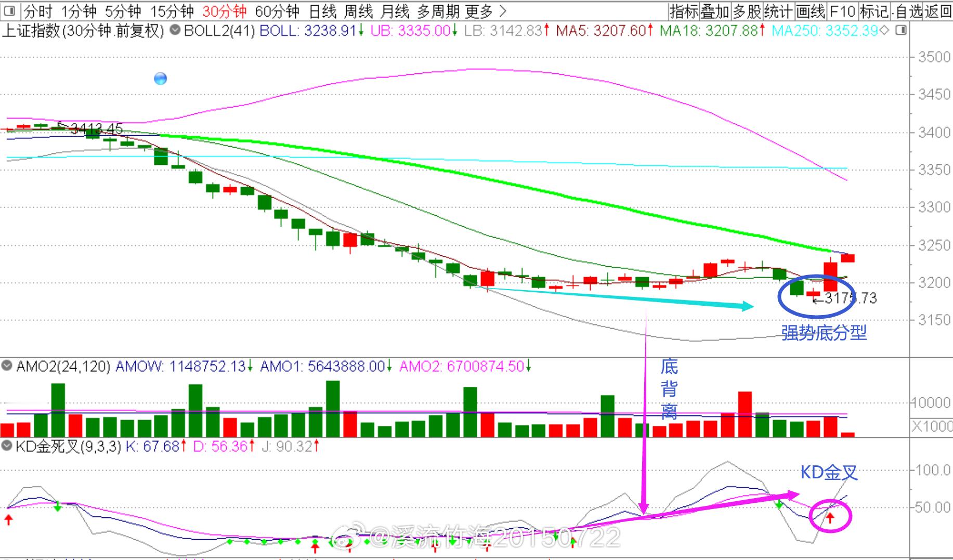Image resolution: width=953 pixels, height=560 pixels.
Task: Click the diamond marker after MA250 value
Action: 884,31
